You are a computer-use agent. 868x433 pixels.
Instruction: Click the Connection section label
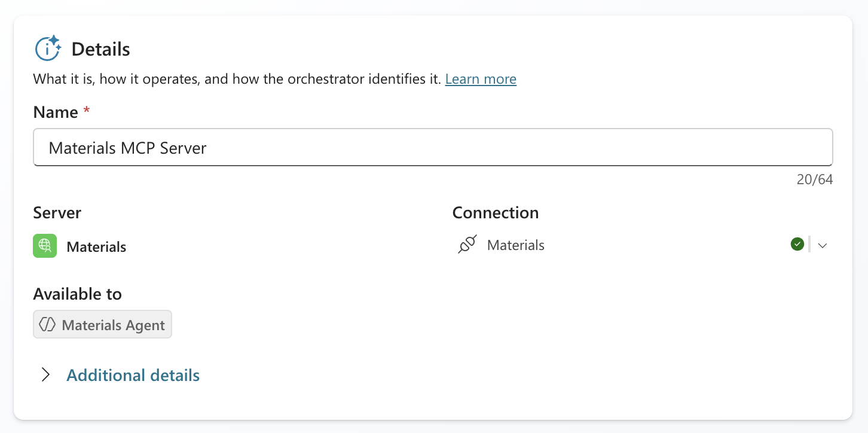point(495,212)
